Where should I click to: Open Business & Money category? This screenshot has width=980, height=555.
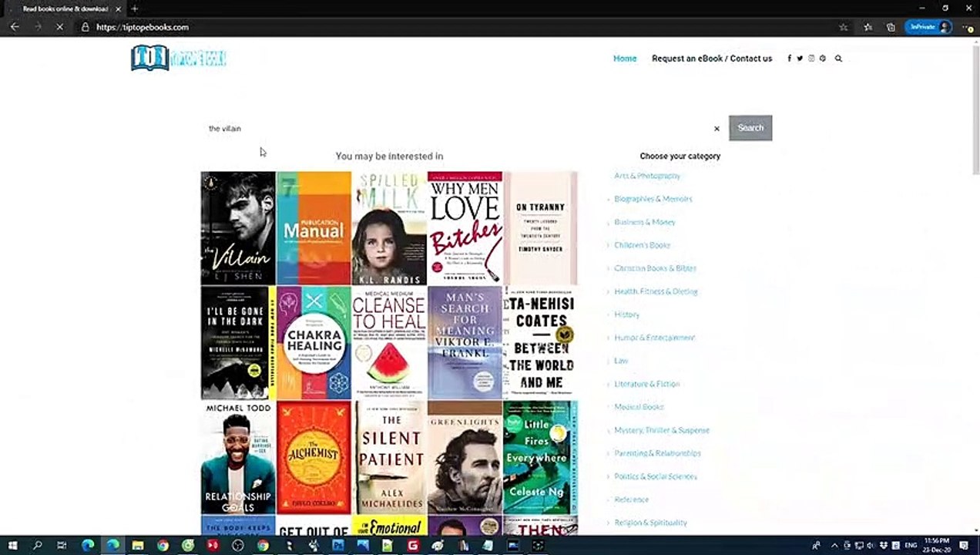645,222
